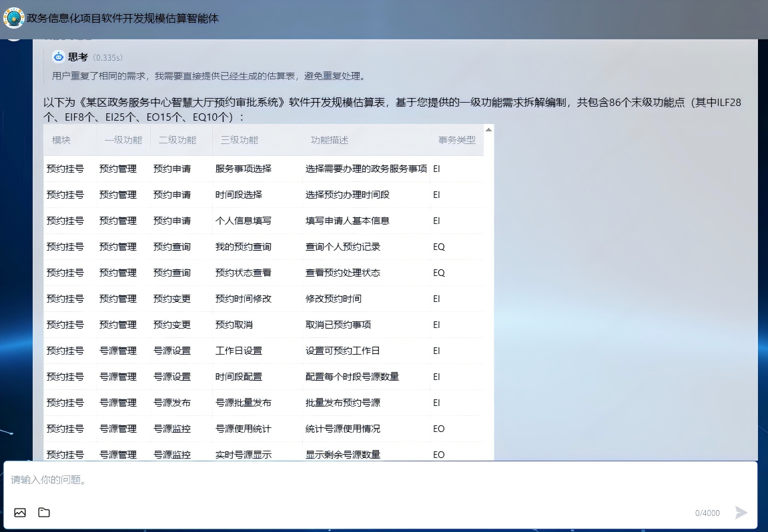Viewport: 768px width, 532px height.
Task: Click the 事务类型 column header
Action: coord(456,140)
